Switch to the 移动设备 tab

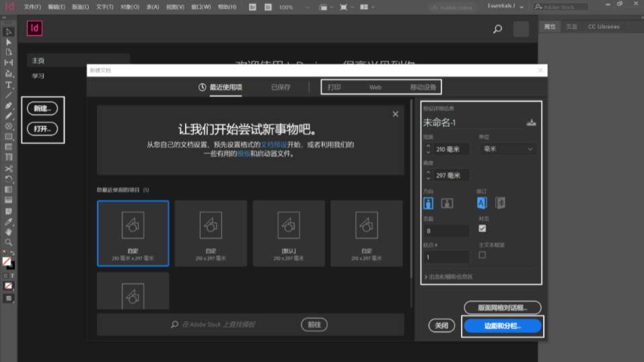423,87
